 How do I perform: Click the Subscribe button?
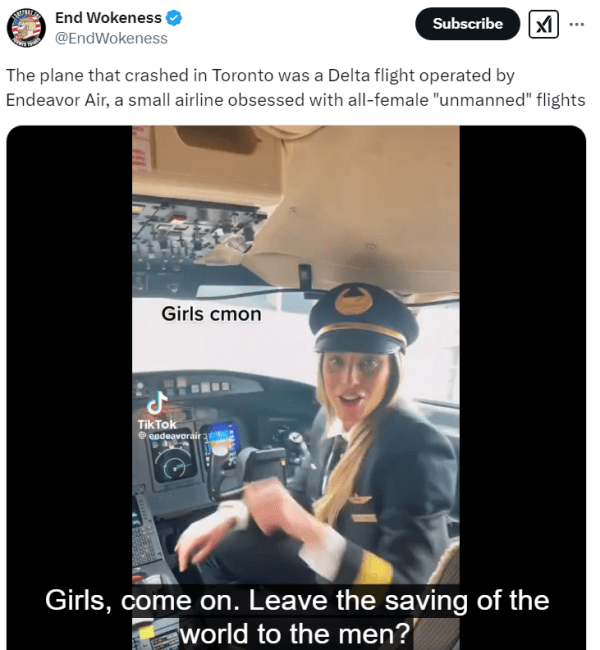point(467,24)
